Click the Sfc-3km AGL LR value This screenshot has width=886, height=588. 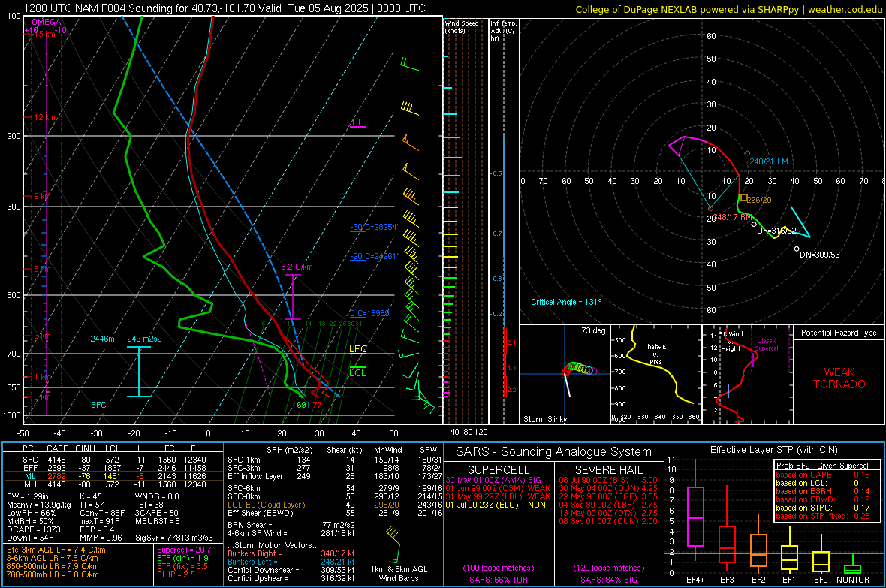coord(56,550)
